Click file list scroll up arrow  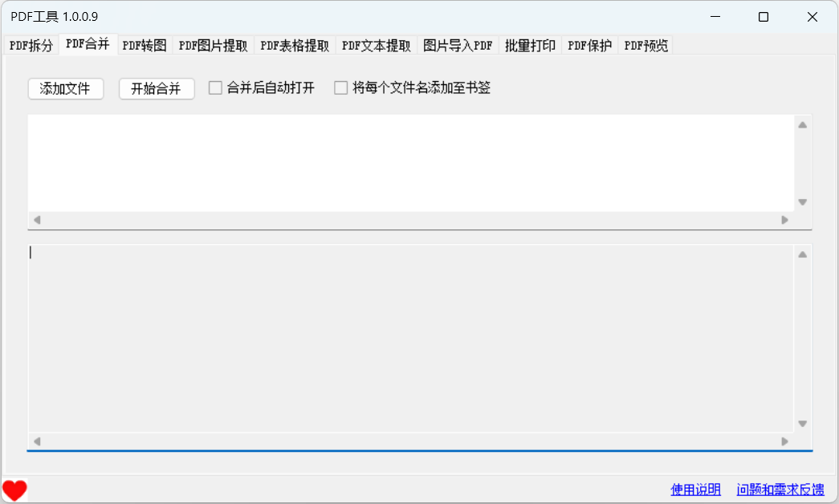coord(802,125)
